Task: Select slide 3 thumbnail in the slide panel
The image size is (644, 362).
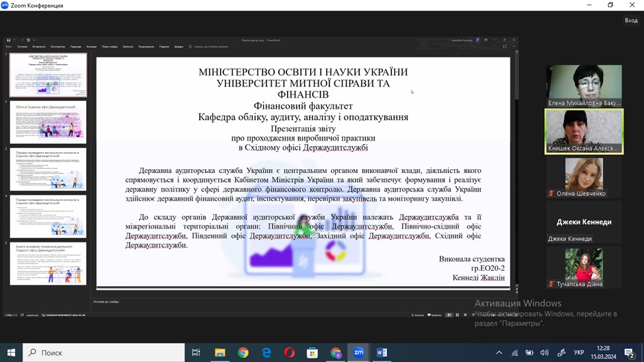Action: click(x=48, y=170)
